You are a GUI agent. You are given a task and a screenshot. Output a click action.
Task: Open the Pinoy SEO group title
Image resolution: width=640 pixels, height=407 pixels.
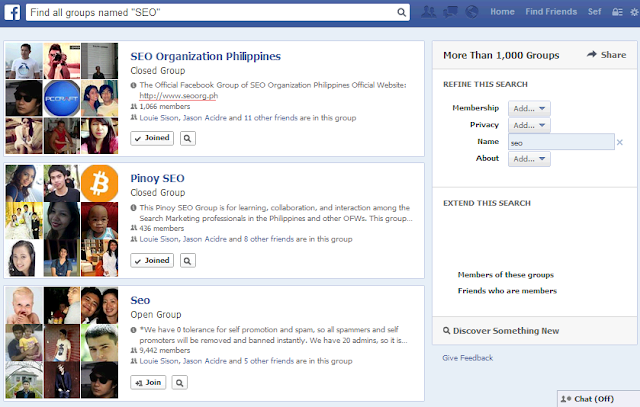click(x=157, y=178)
